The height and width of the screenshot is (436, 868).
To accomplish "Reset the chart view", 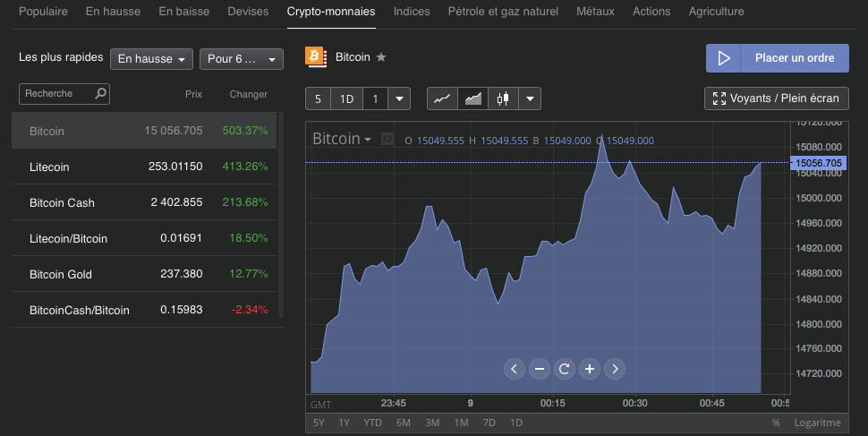I will [x=564, y=369].
